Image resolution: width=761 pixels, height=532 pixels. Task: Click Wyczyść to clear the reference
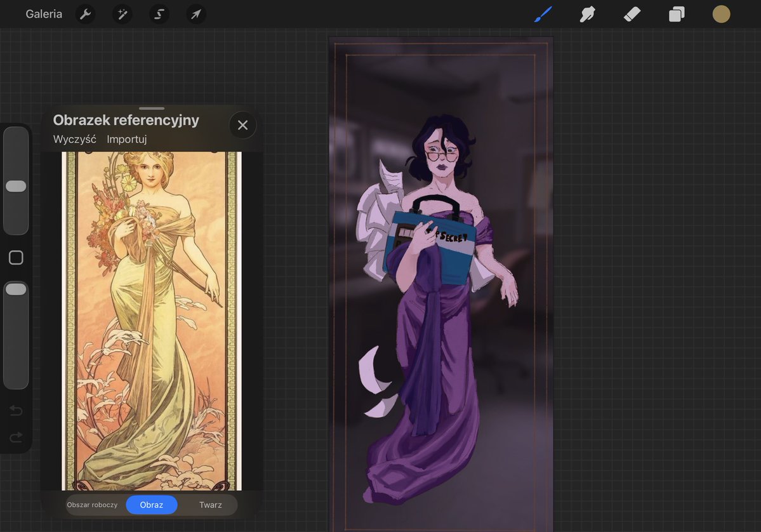(x=75, y=139)
